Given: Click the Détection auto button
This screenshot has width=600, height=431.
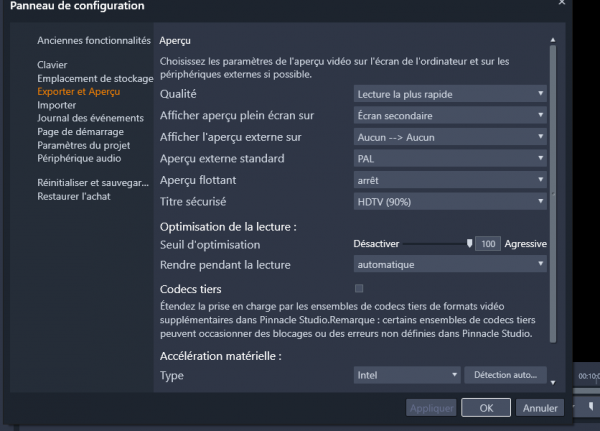Looking at the screenshot, I should click(x=504, y=375).
